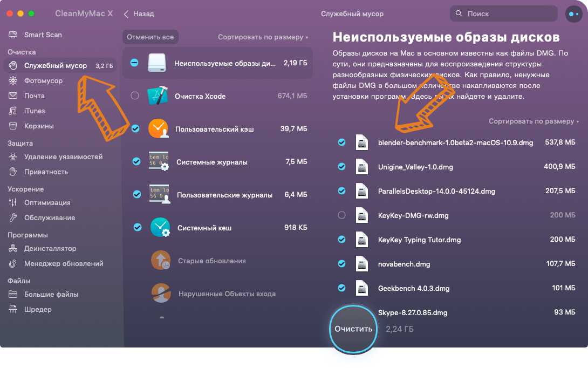Screen dimensions: 588x368
Task: Open the Приватность module
Action: point(46,172)
